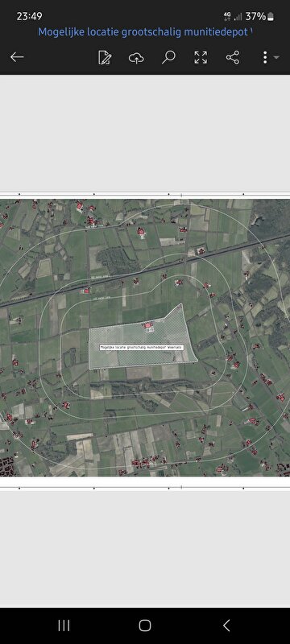The width and height of the screenshot is (290, 644).
Task: Tap the dark railway line crossing the map
Action: click(145, 271)
